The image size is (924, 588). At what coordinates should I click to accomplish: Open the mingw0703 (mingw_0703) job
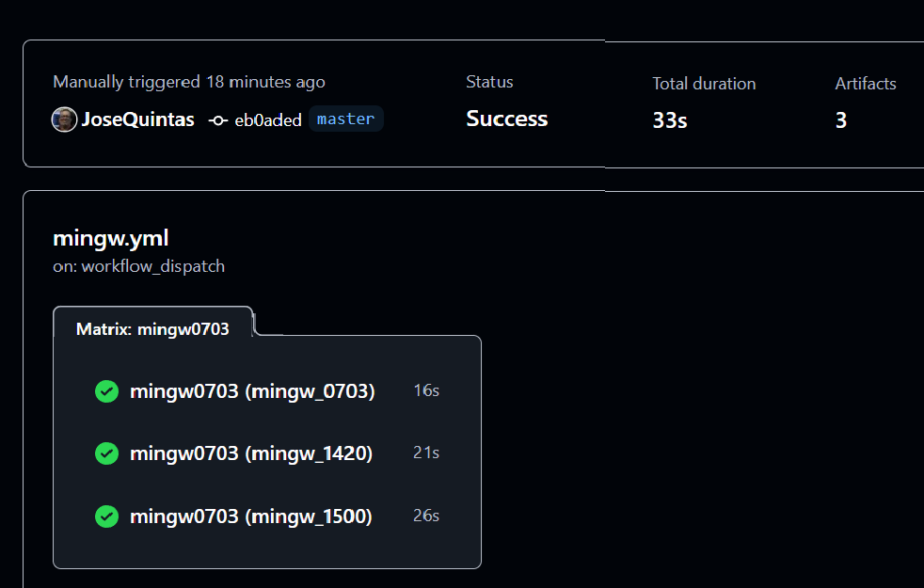252,391
